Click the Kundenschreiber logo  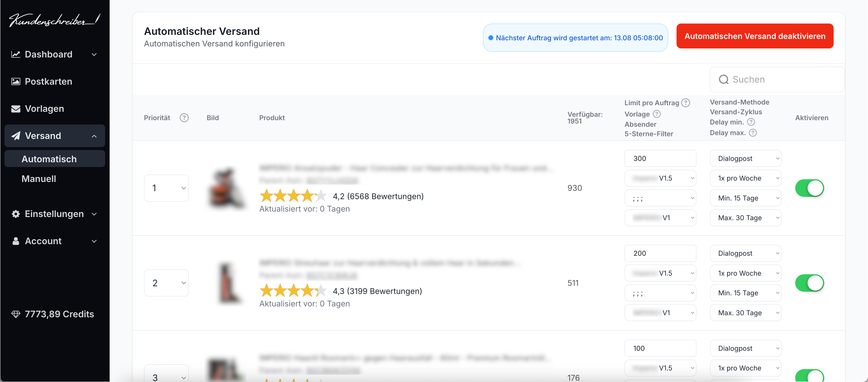coord(54,20)
